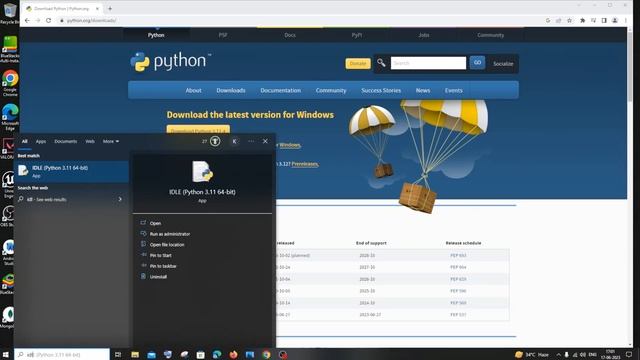The image size is (640, 360).
Task: Switch to the Docs top bar tab
Action: 290,35
